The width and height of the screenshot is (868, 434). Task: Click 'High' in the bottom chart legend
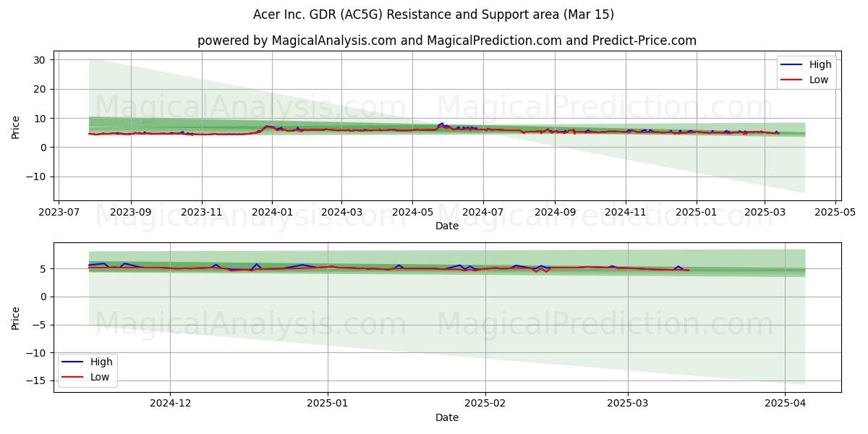(101, 362)
